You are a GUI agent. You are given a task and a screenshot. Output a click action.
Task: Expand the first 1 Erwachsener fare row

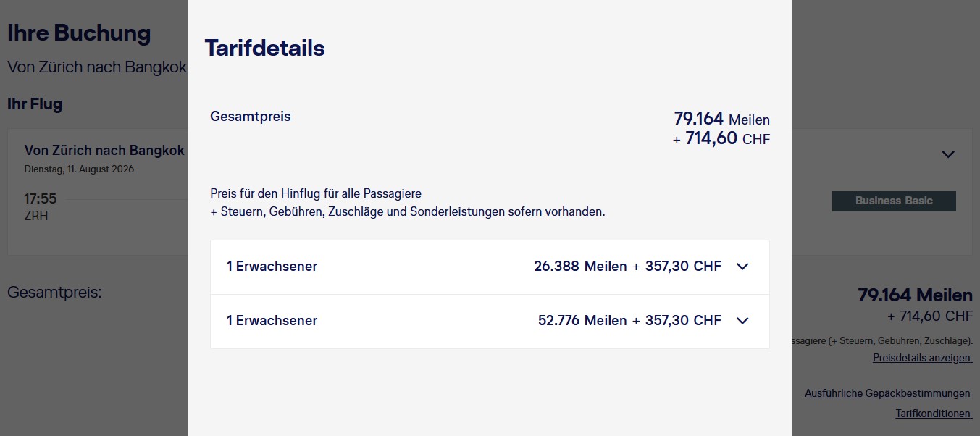point(742,267)
